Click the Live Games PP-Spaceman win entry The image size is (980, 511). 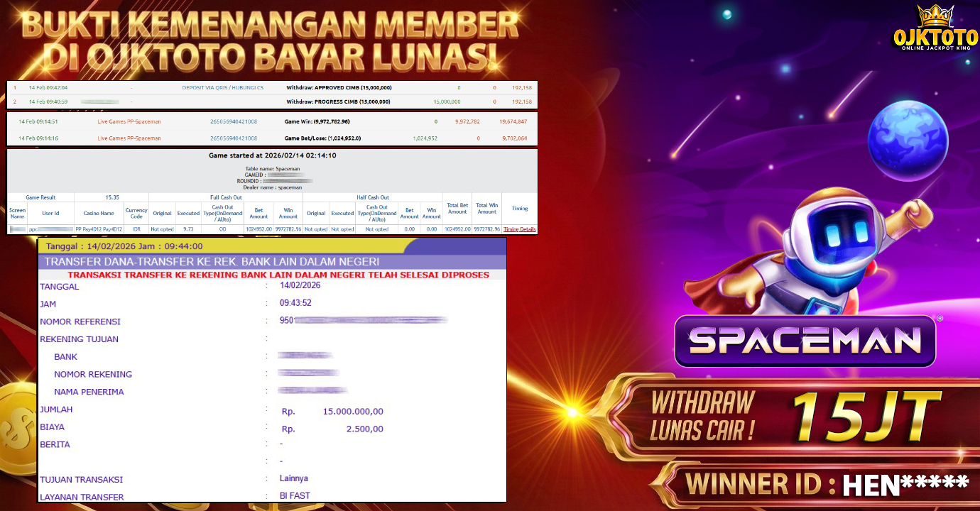point(129,121)
